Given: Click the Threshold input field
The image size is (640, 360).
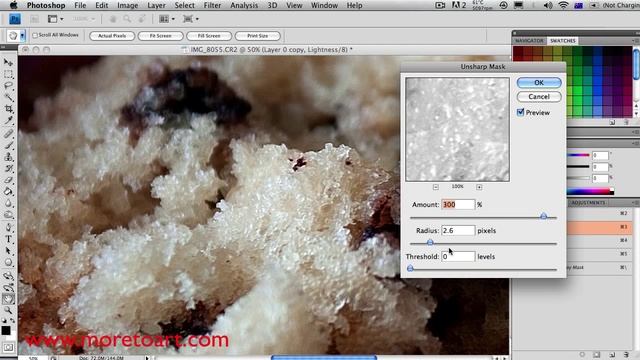Looking at the screenshot, I should pos(458,256).
